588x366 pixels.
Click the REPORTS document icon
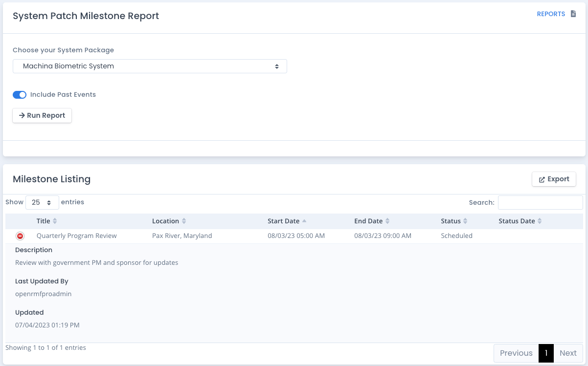[573, 14]
